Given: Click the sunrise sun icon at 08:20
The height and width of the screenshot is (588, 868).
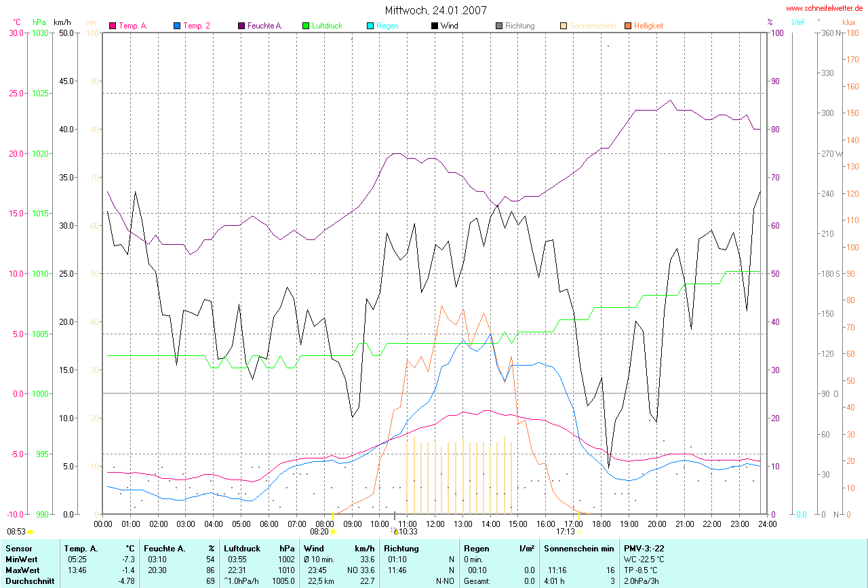Looking at the screenshot, I should 333,532.
